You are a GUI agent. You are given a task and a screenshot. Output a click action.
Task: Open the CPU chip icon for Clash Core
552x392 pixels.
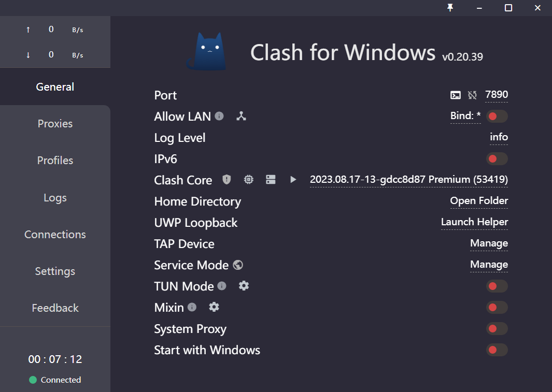248,179
